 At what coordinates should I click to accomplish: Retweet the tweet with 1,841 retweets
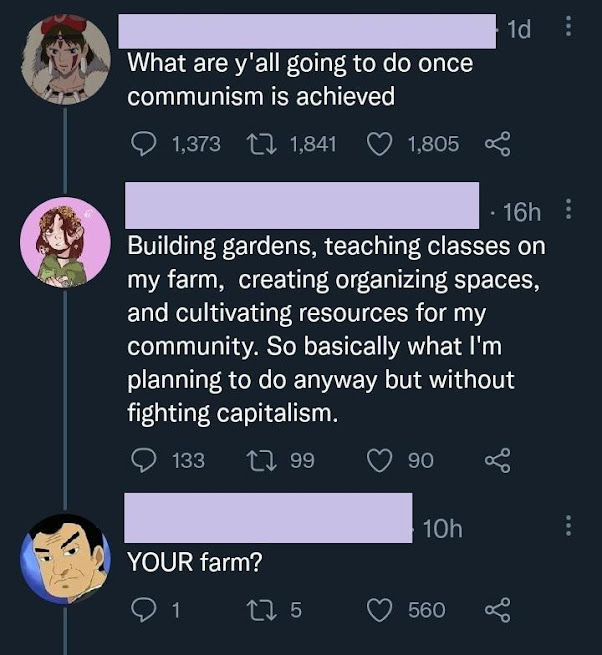[x=261, y=144]
